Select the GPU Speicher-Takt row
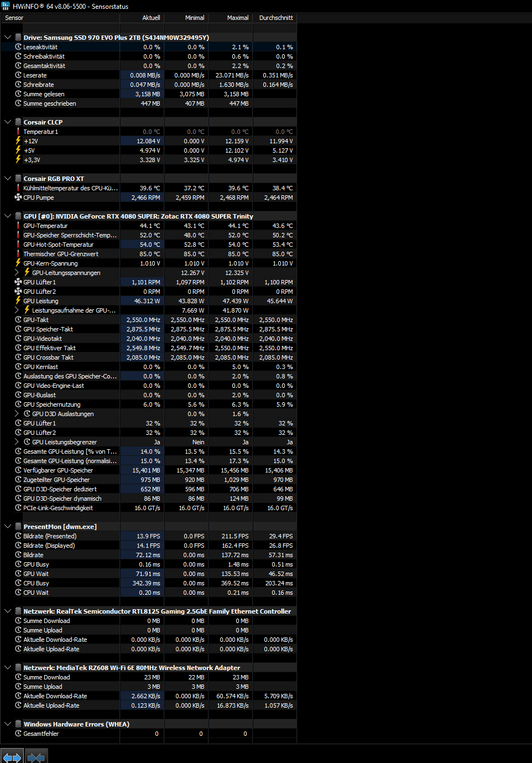The height and width of the screenshot is (763, 532). coord(148,329)
